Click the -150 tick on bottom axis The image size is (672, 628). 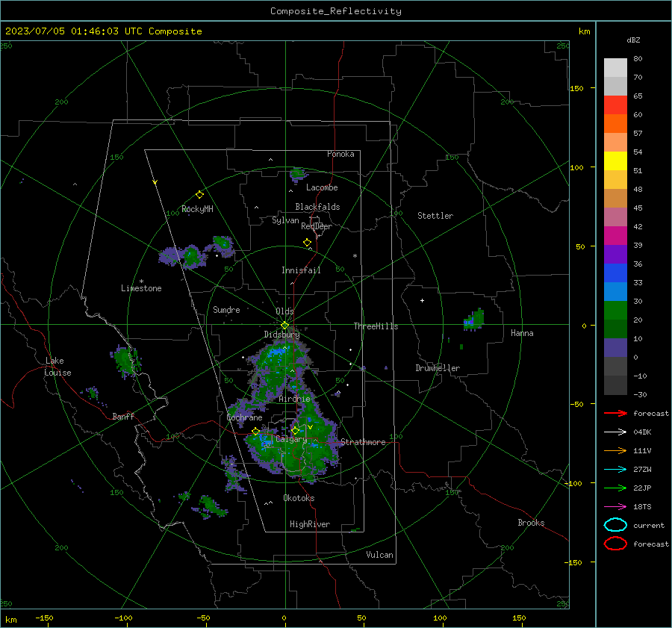[x=44, y=618]
